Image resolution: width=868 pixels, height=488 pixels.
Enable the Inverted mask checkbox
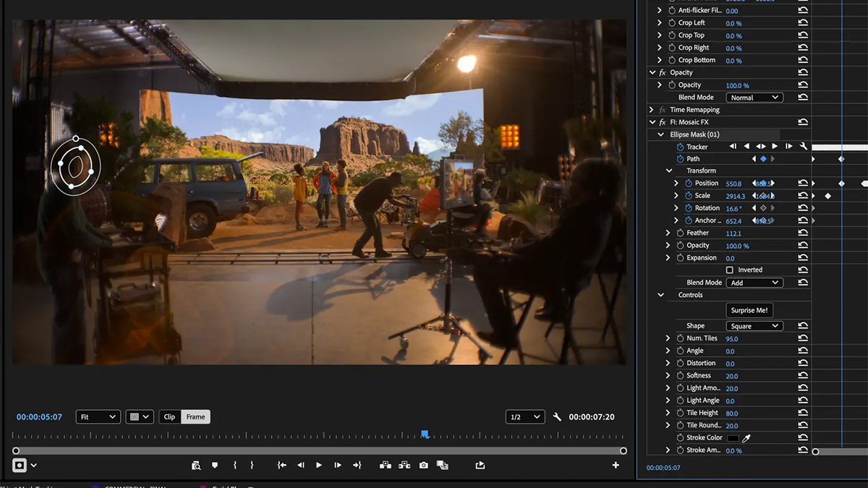coord(730,270)
